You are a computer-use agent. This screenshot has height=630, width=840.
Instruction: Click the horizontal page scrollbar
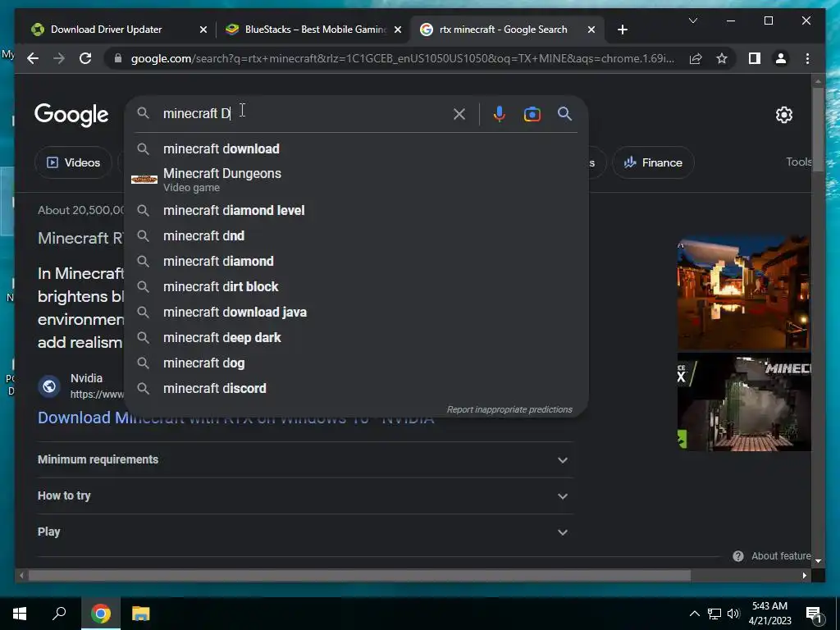click(x=359, y=575)
